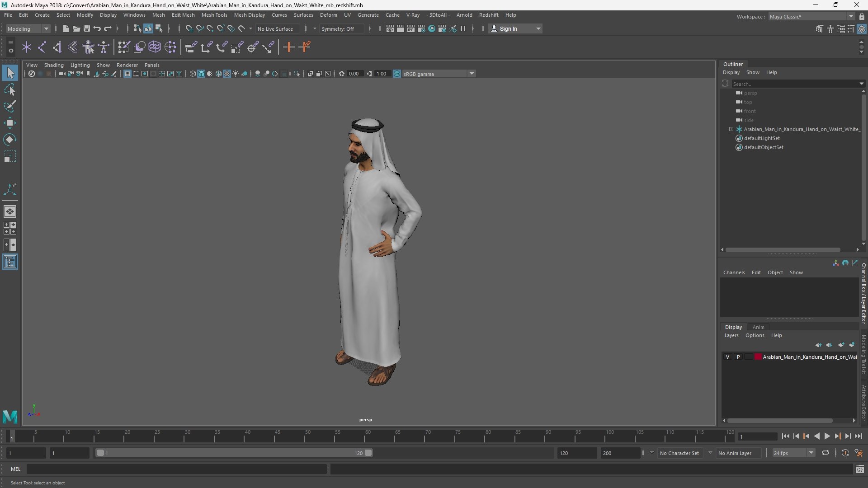Screen dimensions: 868x488
Task: Toggle layer playback P box
Action: point(738,357)
